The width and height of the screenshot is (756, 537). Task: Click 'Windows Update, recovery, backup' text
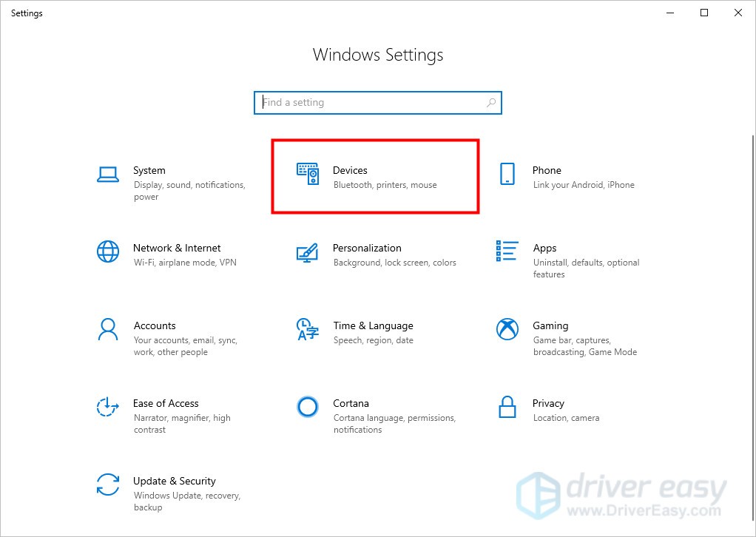187,501
